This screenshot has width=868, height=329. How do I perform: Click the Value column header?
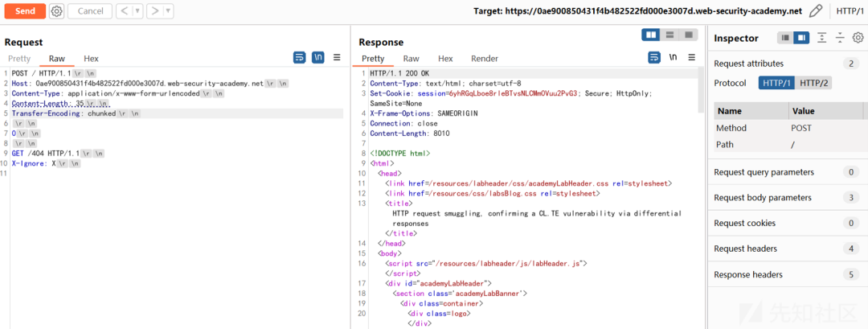pos(826,111)
